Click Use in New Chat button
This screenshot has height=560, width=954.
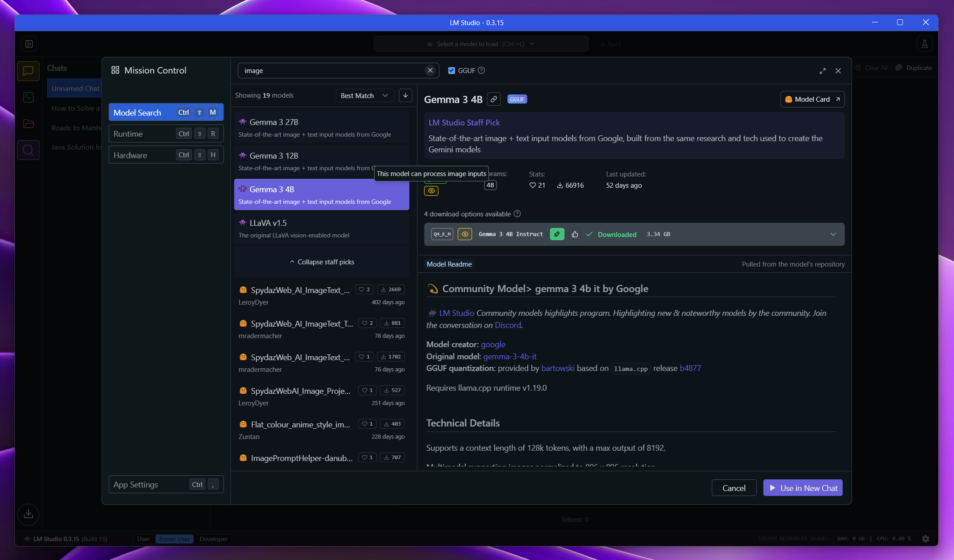pyautogui.click(x=803, y=488)
